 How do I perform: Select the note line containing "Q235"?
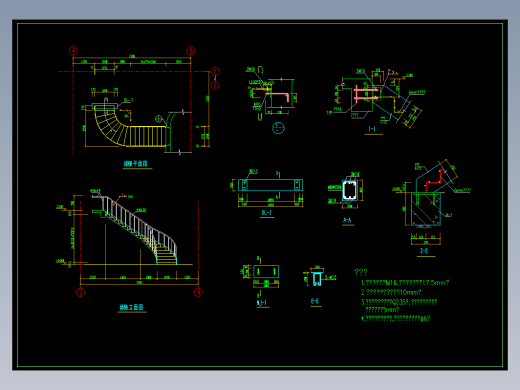399,302
